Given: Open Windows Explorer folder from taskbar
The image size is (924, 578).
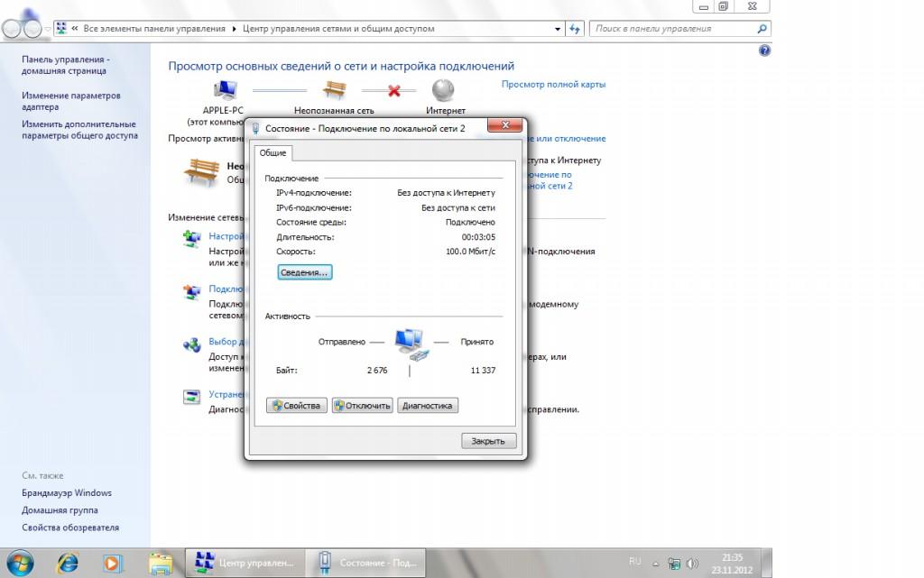Looking at the screenshot, I should click(161, 564).
